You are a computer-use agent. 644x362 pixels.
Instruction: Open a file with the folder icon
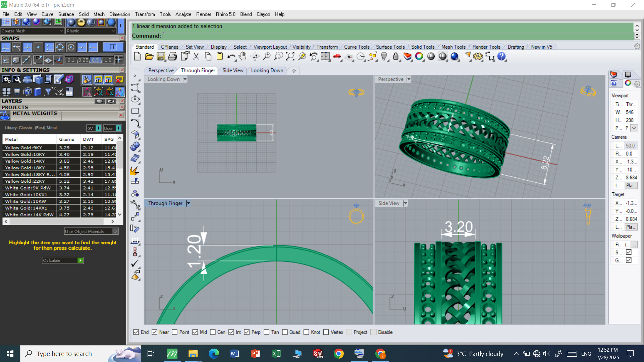[149, 56]
